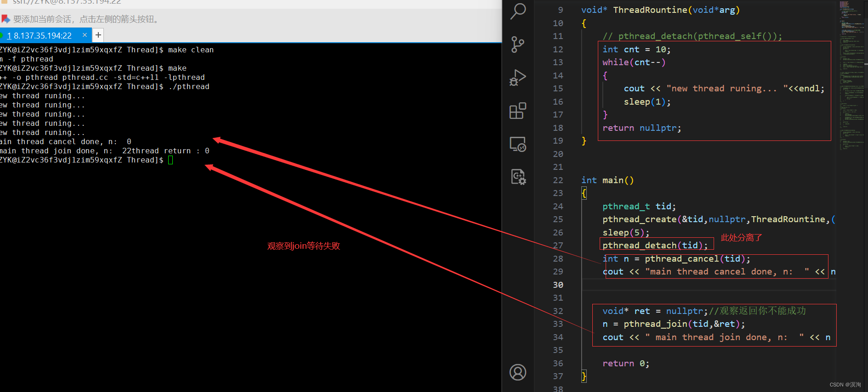Screen dimensions: 868x392
Task: Click the ThreadRountine function declaration line
Action: [x=660, y=10]
